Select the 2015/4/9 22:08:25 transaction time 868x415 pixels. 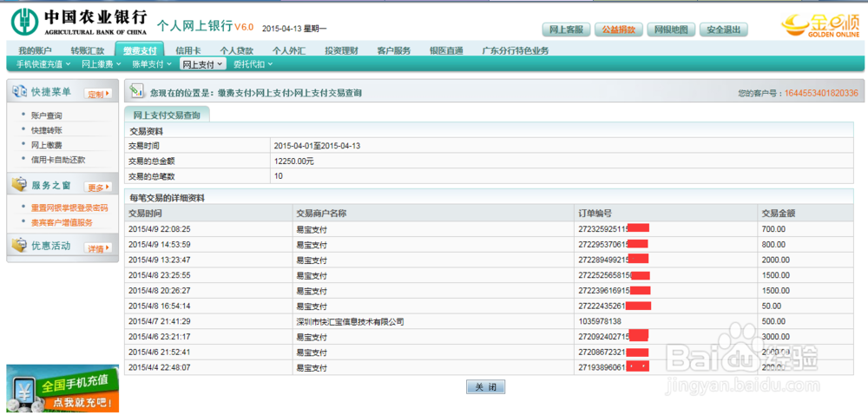pos(160,229)
